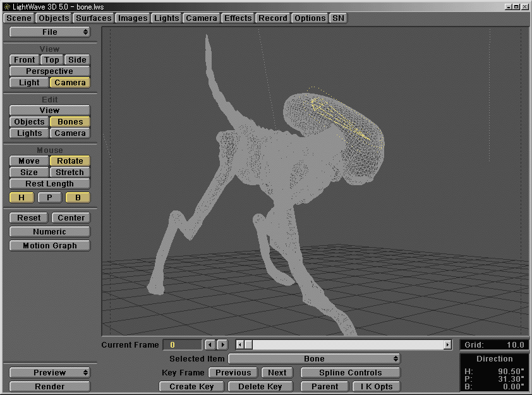This screenshot has width=532, height=395.
Task: Toggle the B bank rotation axis
Action: pyautogui.click(x=78, y=197)
